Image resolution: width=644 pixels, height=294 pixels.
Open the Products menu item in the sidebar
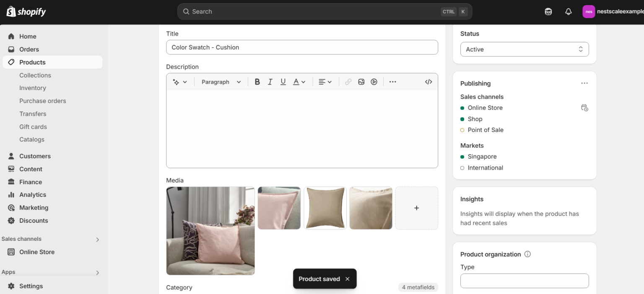[32, 62]
